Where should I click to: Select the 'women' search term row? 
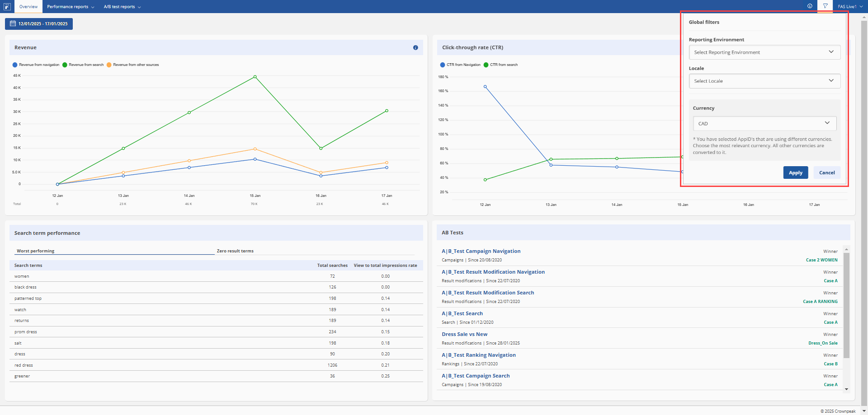point(216,276)
